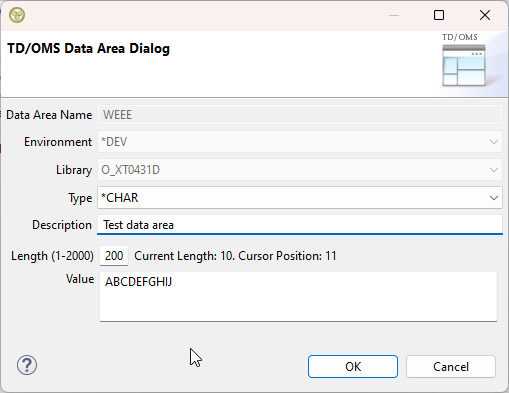Confirm with the OK button
The width and height of the screenshot is (509, 393).
point(353,367)
